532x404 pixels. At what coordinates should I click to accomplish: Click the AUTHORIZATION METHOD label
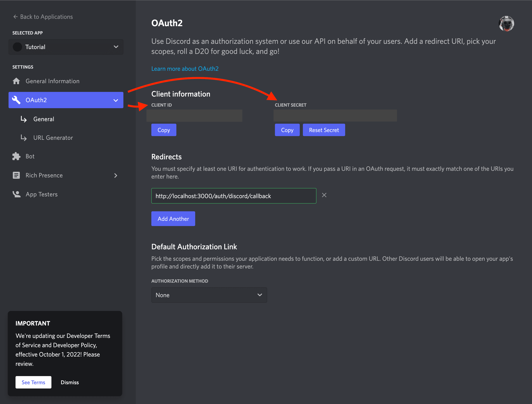(x=180, y=281)
